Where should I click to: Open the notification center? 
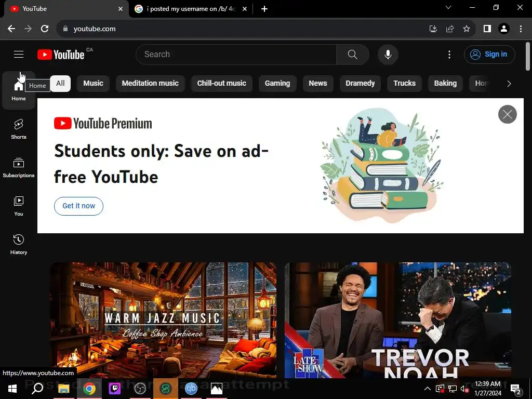pos(516,389)
